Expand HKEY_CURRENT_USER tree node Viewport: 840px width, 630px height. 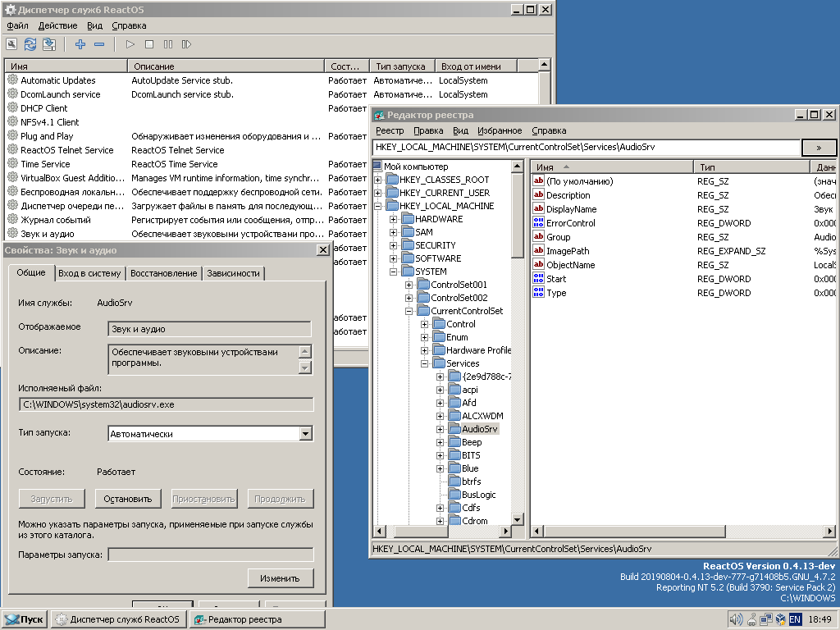(377, 193)
